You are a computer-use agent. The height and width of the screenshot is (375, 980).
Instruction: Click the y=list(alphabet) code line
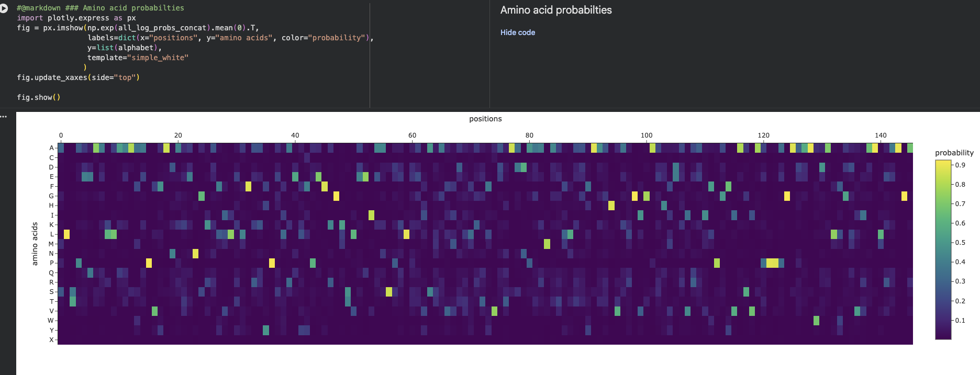click(124, 48)
